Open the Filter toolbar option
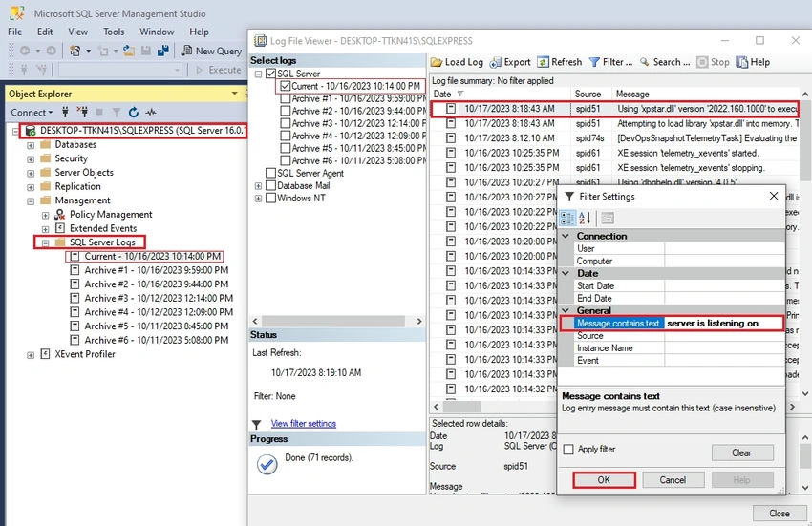Viewport: 812px width, 526px height. (611, 62)
